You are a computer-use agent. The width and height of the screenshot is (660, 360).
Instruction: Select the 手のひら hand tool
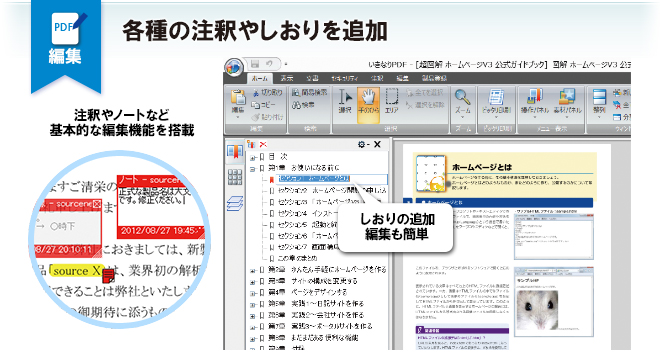click(368, 104)
